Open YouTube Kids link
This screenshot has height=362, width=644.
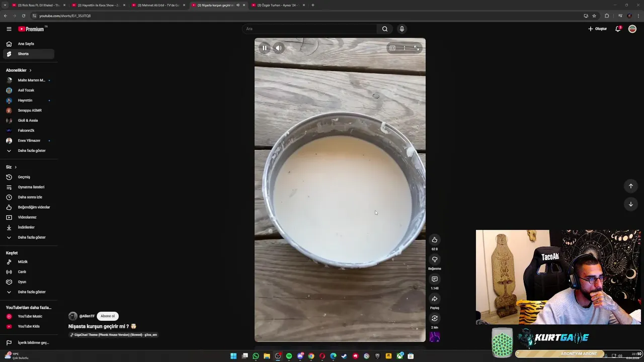click(x=29, y=326)
